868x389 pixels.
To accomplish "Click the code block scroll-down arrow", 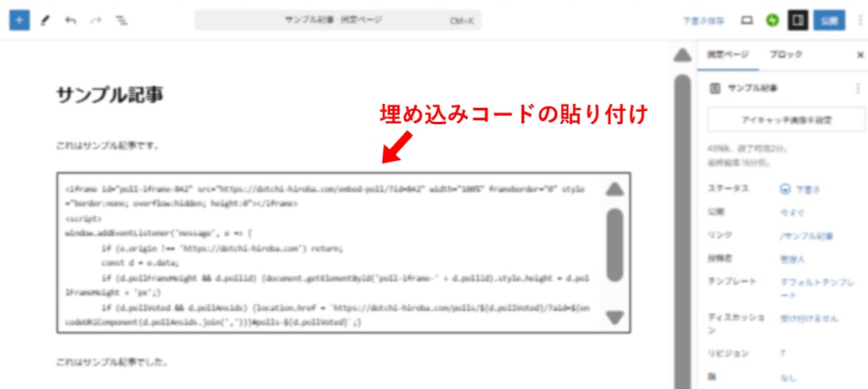I will point(614,318).
